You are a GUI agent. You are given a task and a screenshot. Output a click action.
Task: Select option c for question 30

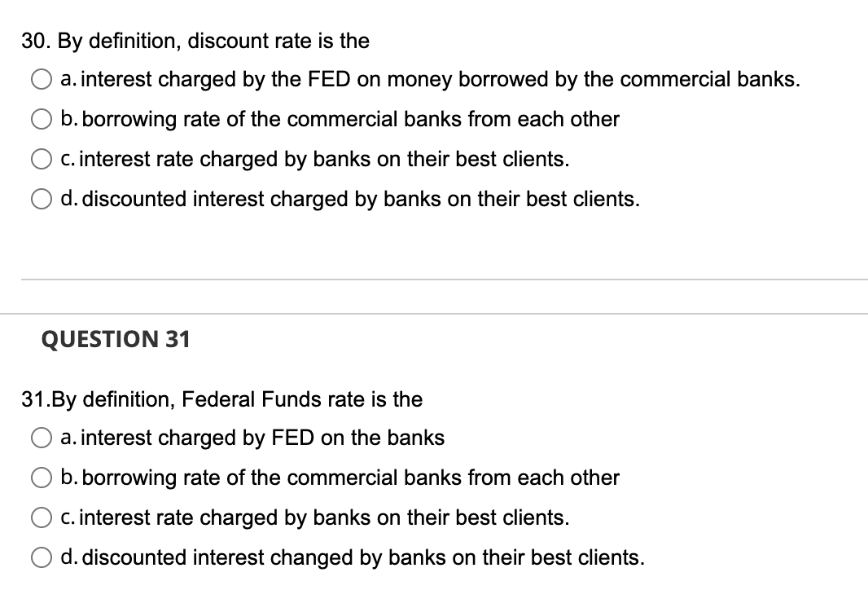pyautogui.click(x=42, y=159)
